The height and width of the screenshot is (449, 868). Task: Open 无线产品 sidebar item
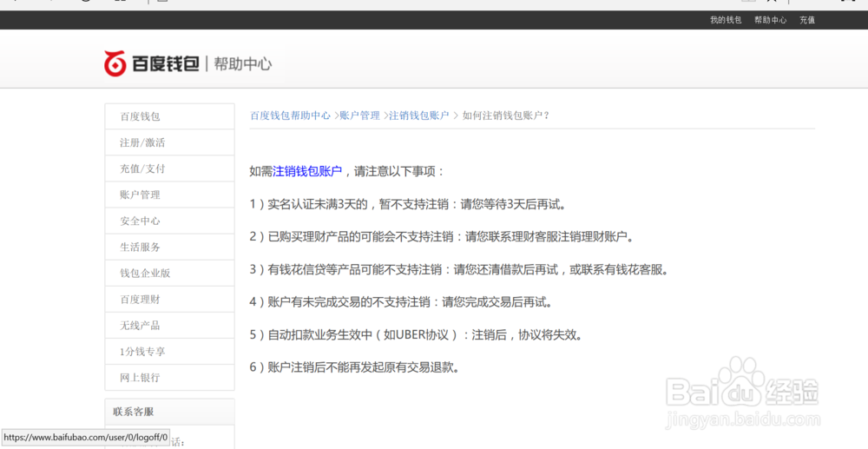pyautogui.click(x=169, y=326)
